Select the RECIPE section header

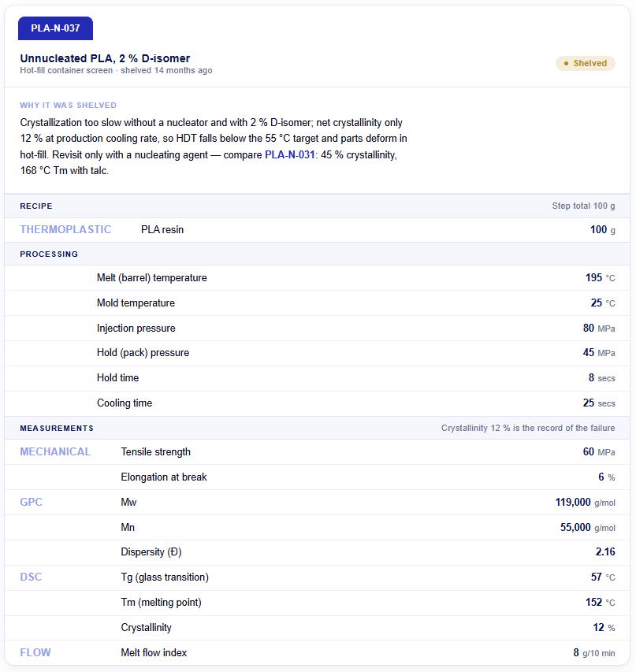(36, 206)
